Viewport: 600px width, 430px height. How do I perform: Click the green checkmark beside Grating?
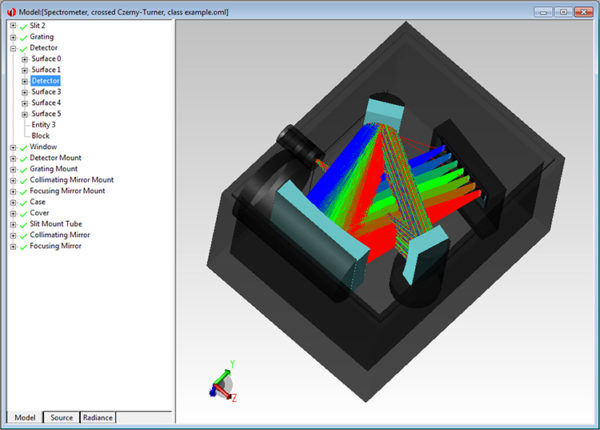[x=23, y=36]
